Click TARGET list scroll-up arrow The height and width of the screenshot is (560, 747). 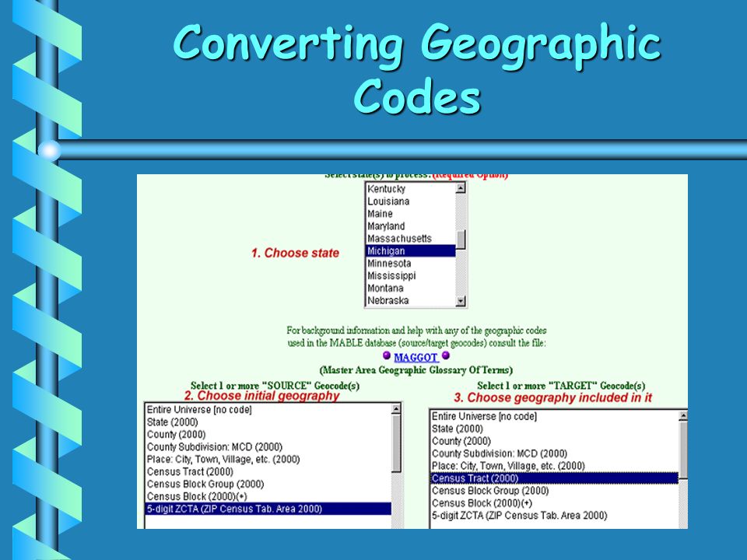(x=683, y=415)
